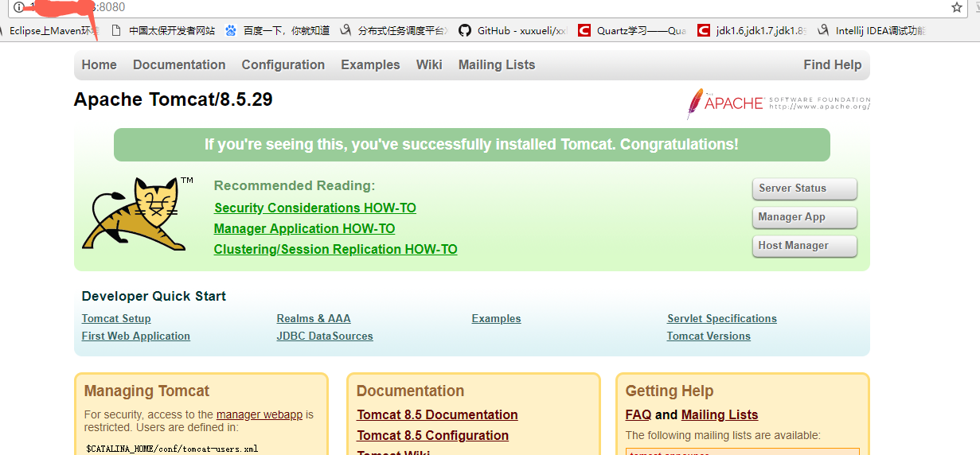Open the Tomcat Setup link
The width and height of the screenshot is (980, 455).
(x=116, y=319)
